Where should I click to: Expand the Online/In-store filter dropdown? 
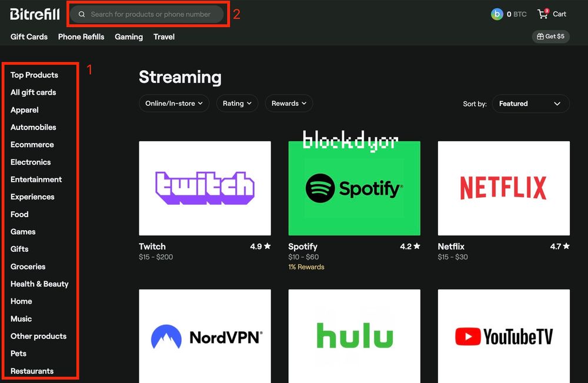coord(174,104)
